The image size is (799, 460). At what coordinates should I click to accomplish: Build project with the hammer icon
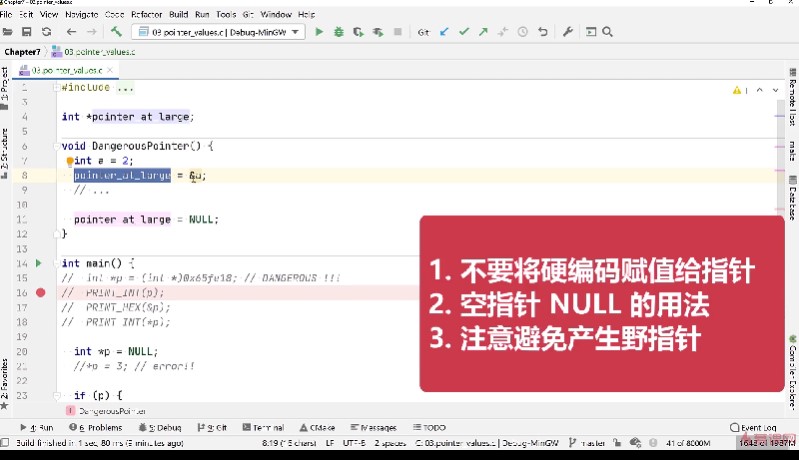(116, 32)
